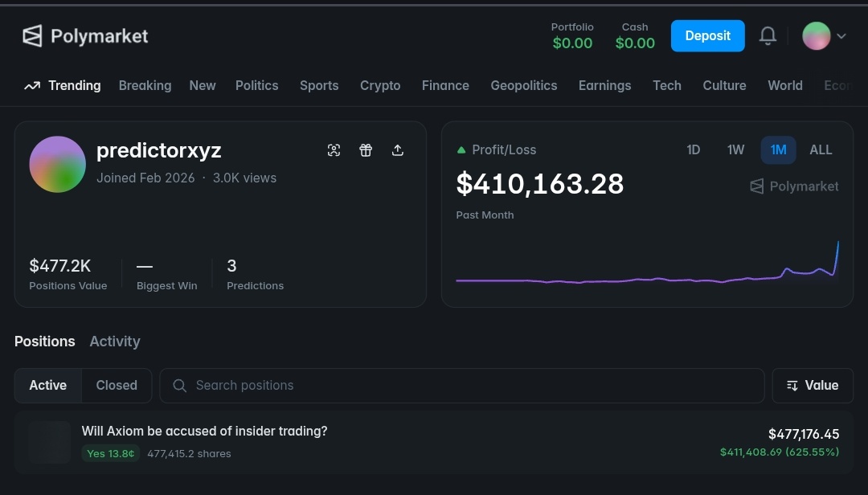Select the Tech category

pos(667,85)
